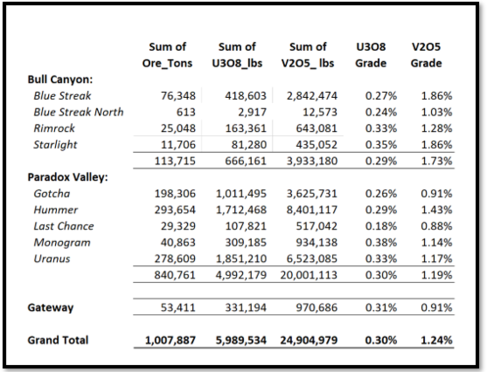Select Starlight V2O5 lbs cell 435,052
The height and width of the screenshot is (372, 487).
point(317,145)
